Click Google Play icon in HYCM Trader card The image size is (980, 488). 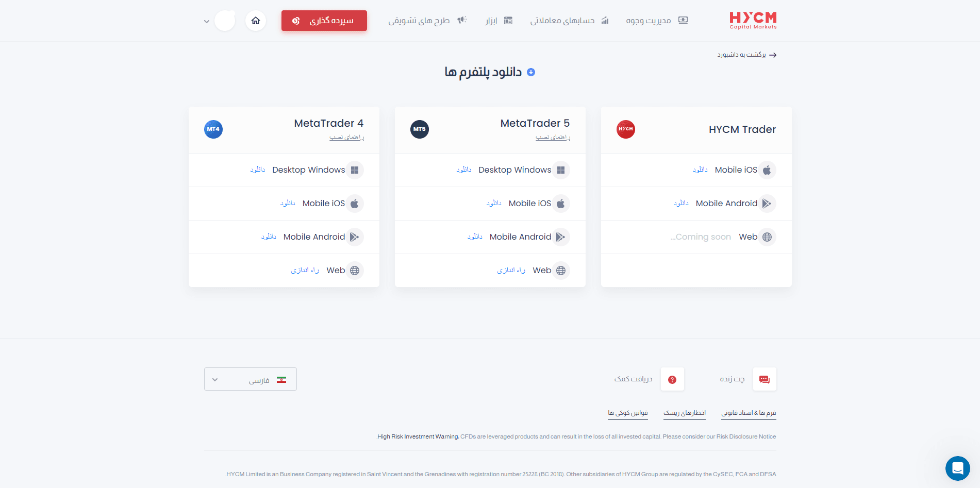pyautogui.click(x=767, y=204)
